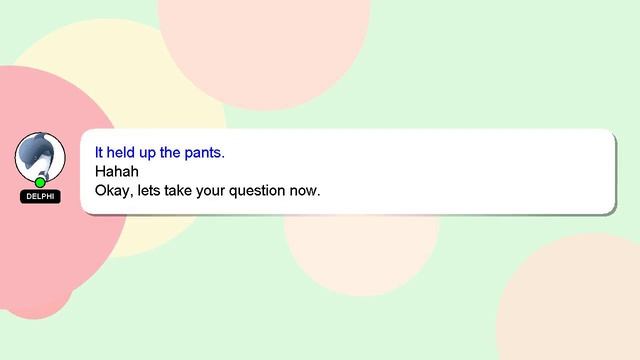Click 'Okay, lets take your question now.' line
640x360 pixels.
207,191
